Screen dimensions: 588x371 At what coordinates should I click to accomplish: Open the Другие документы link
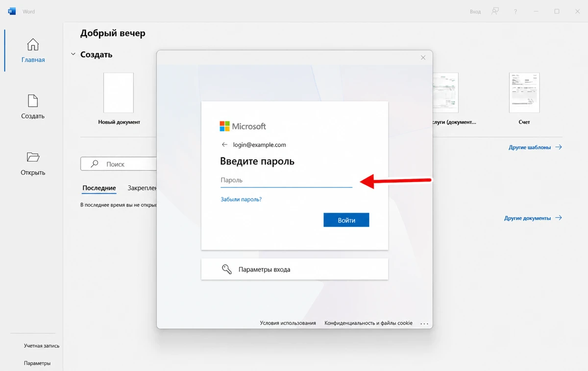click(x=533, y=218)
